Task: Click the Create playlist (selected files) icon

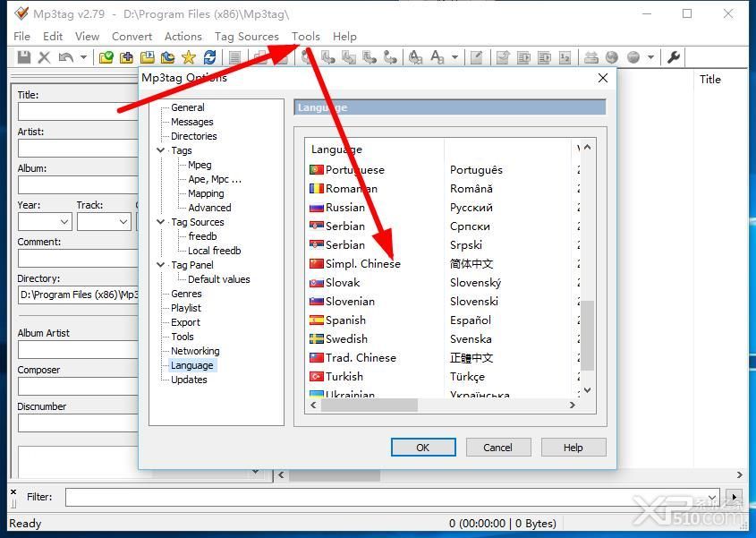Action: pos(544,57)
